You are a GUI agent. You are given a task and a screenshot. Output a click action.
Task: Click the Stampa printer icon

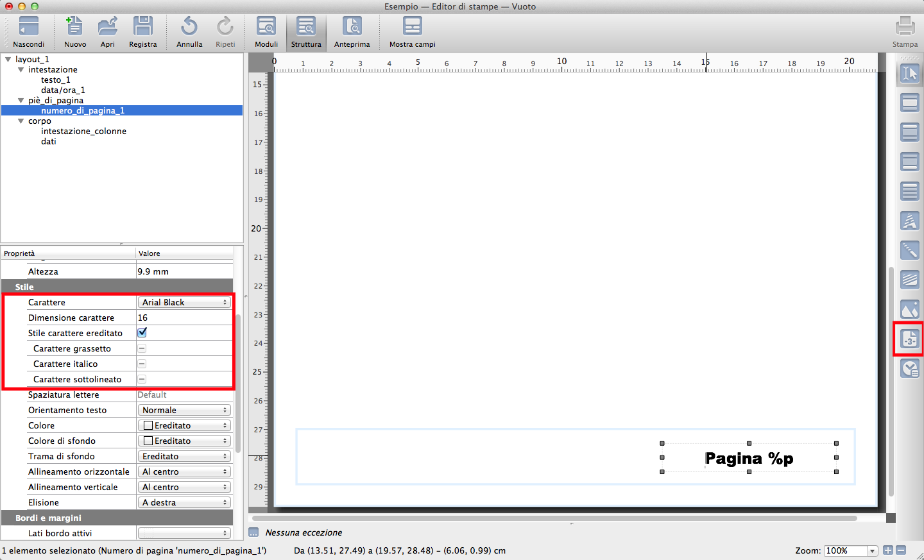pos(905,27)
